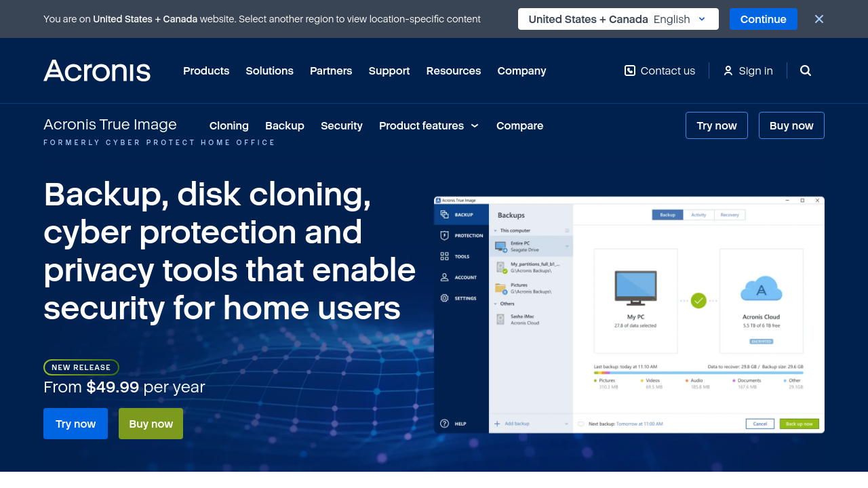Open the Solutions navigation menu

tap(269, 70)
